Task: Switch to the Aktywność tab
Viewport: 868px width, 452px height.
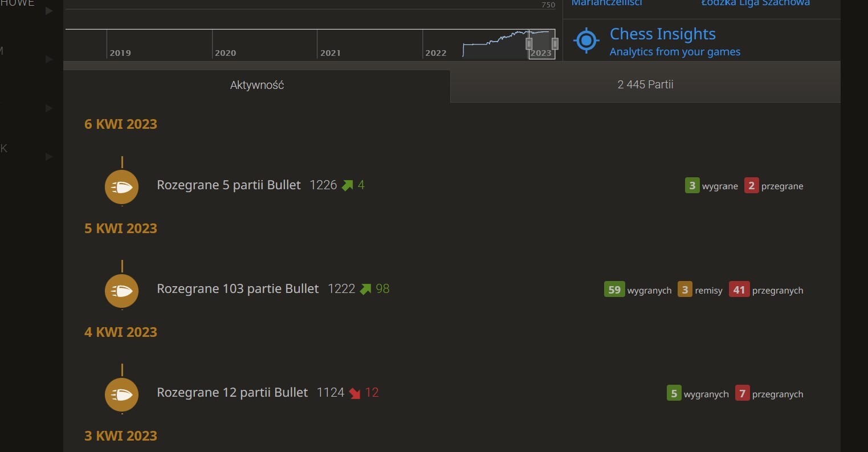Action: (x=257, y=85)
